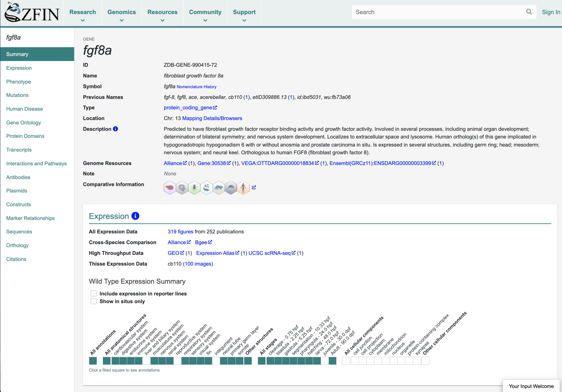The width and height of the screenshot is (562, 392).
Task: Open the Description info tooltip icon
Action: [x=116, y=129]
